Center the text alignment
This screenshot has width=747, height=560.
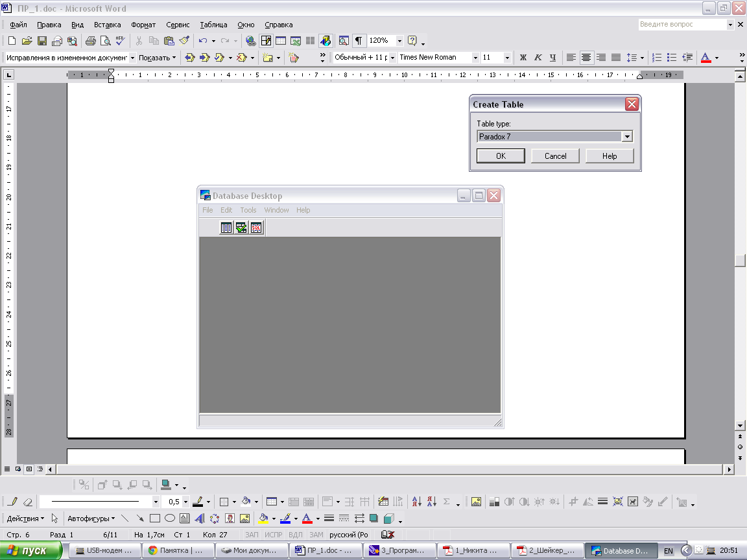586,58
